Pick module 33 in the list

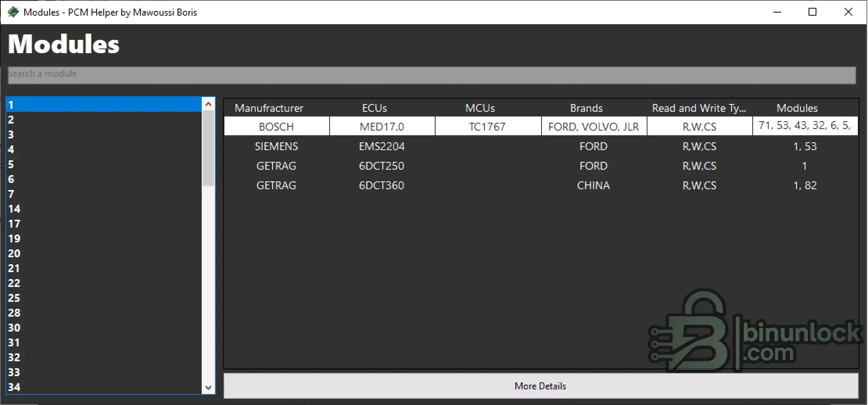(x=104, y=372)
